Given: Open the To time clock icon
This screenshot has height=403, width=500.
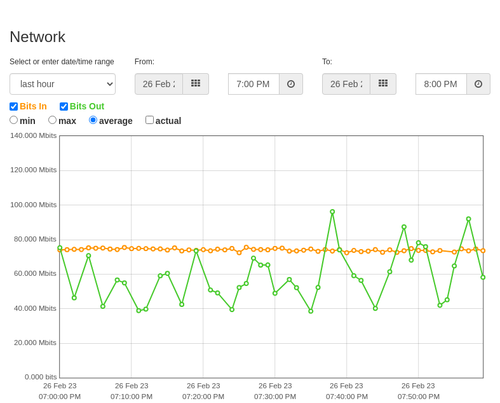Looking at the screenshot, I should tap(478, 84).
